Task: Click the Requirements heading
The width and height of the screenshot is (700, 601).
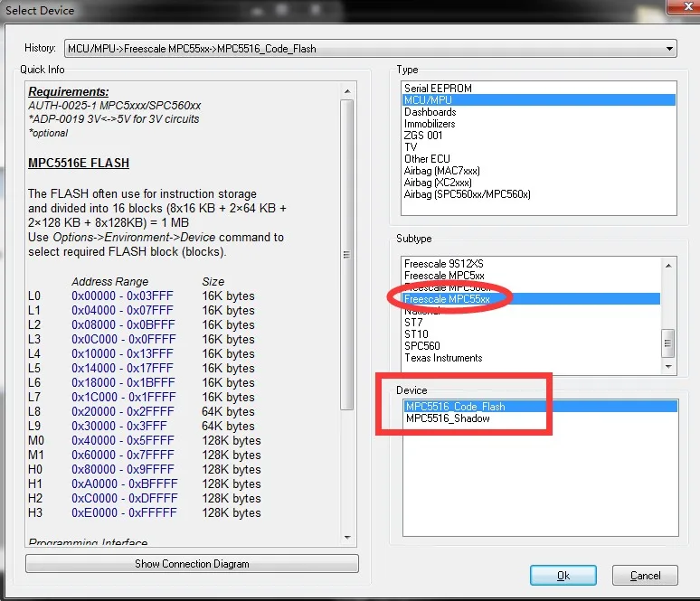Action: pyautogui.click(x=69, y=91)
